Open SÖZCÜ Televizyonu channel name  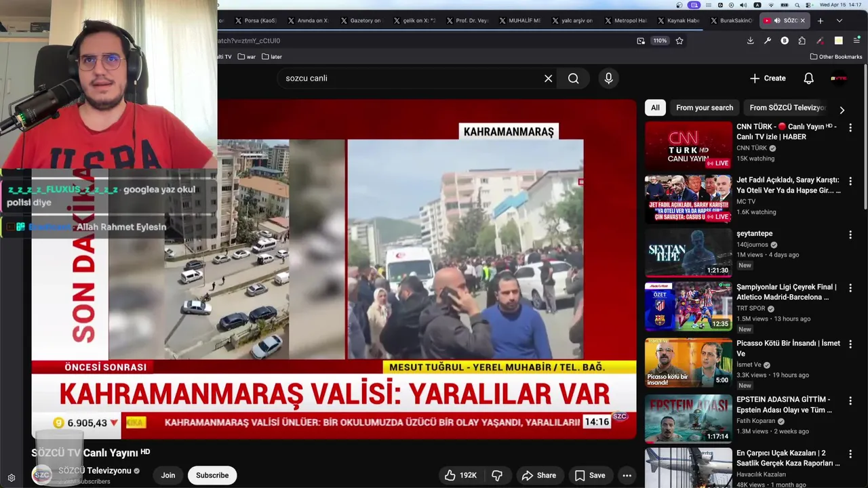pos(95,471)
